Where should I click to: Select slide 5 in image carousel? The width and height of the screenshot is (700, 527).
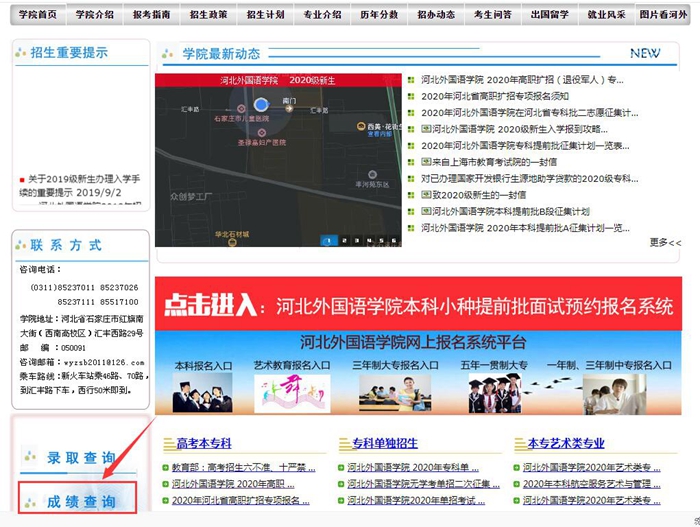click(x=381, y=241)
